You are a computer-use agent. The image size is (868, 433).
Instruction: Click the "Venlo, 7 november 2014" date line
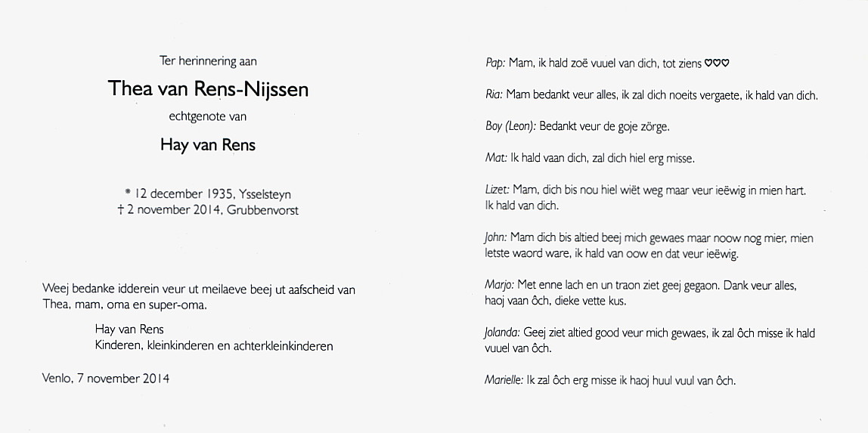point(106,379)
